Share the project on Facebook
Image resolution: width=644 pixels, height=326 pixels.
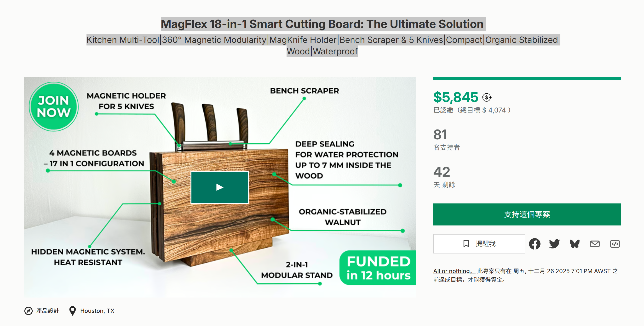coord(535,244)
